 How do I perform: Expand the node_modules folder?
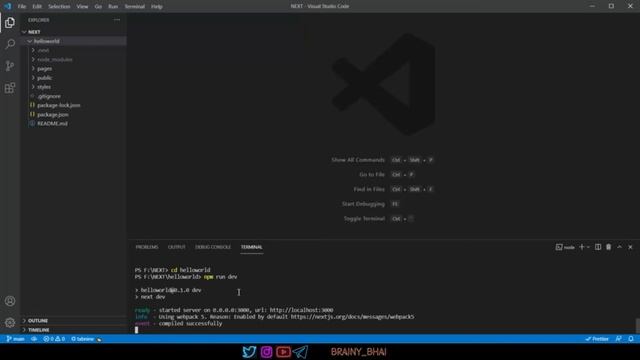tap(73, 60)
